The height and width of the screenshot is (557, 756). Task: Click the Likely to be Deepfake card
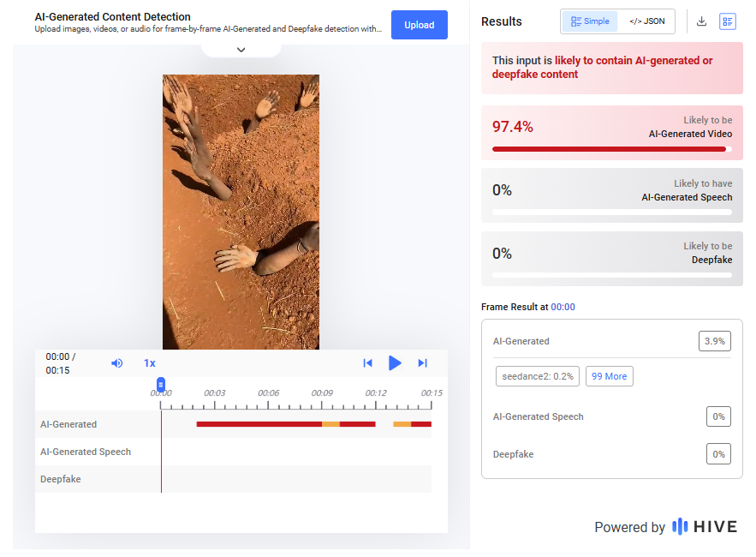point(612,259)
